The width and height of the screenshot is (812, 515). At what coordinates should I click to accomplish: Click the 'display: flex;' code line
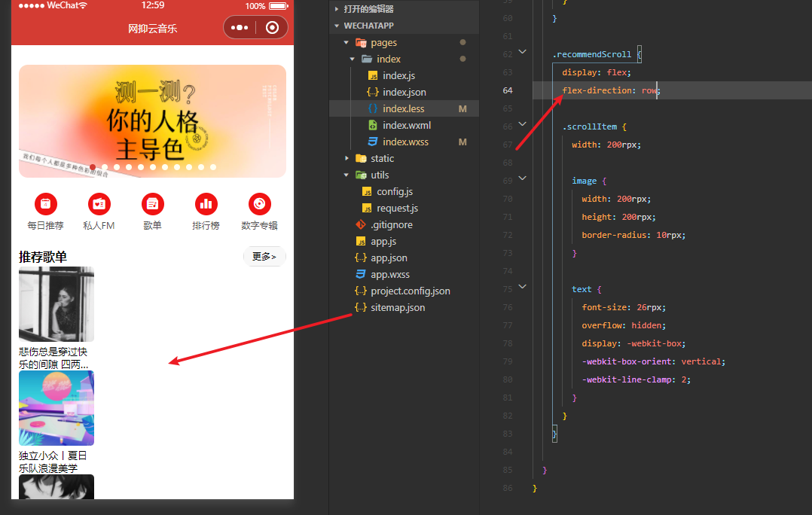coord(597,72)
